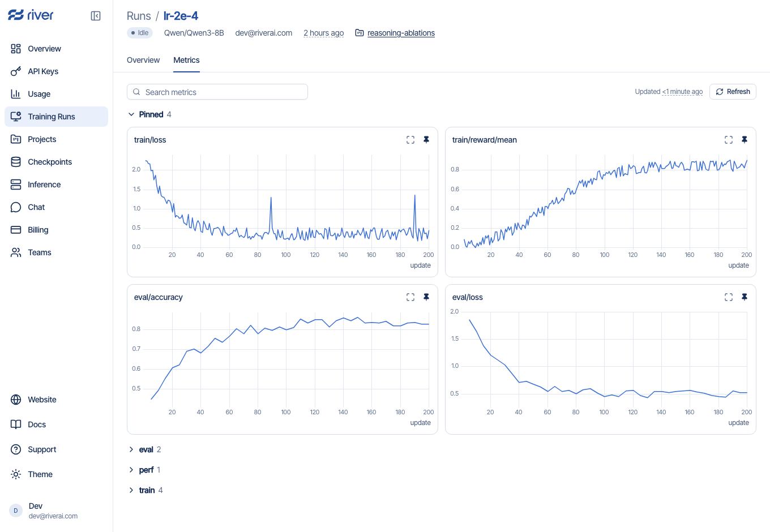770x532 pixels.
Task: Click the Refresh button
Action: pos(733,92)
